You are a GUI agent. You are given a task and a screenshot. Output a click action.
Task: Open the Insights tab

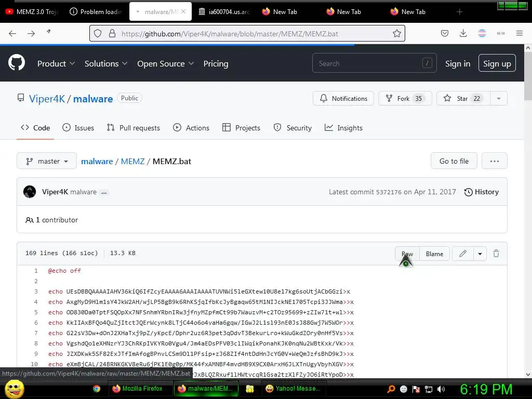tap(343, 128)
